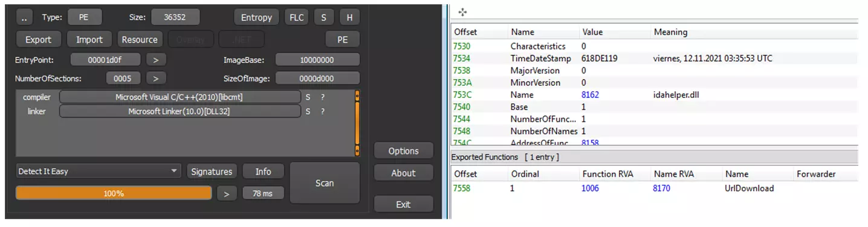868x227 pixels.
Task: Click the move cross icon above table
Action: tap(462, 12)
